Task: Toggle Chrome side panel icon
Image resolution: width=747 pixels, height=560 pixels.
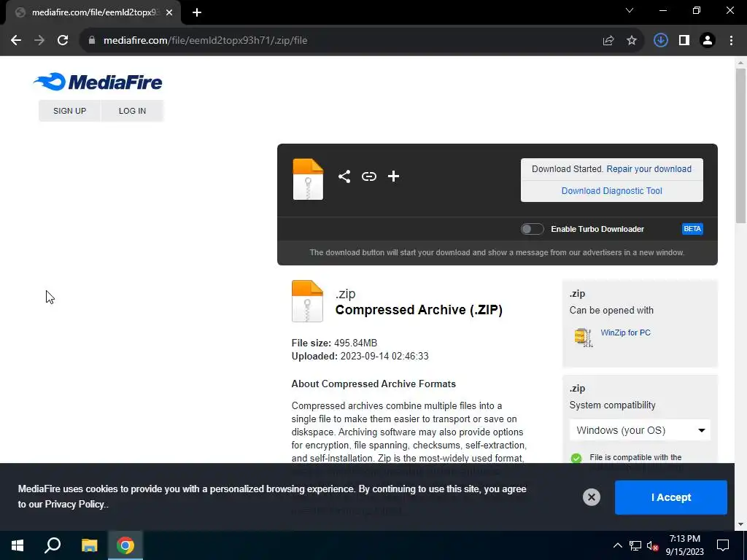Action: (684, 41)
